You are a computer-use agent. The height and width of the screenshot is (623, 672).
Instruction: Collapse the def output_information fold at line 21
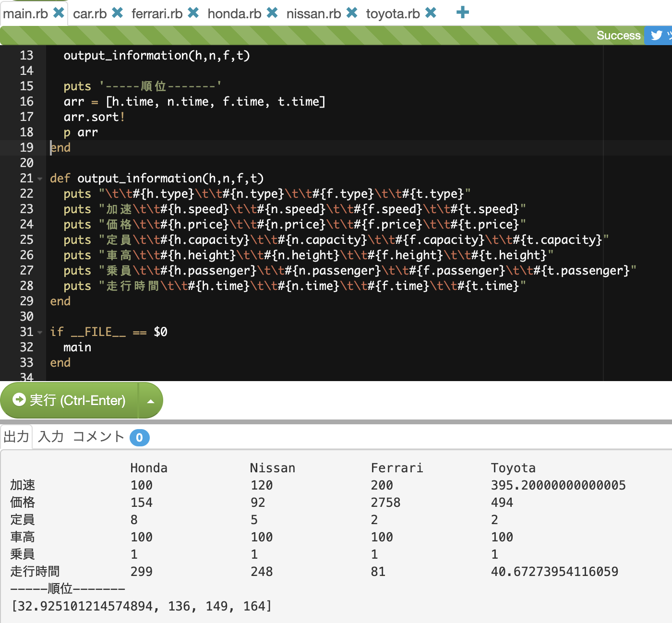pos(40,179)
